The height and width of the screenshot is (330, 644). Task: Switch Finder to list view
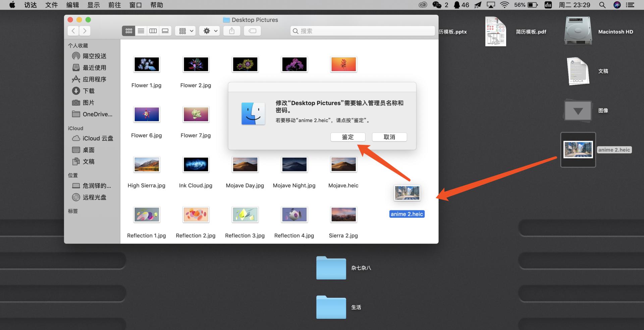(x=141, y=30)
